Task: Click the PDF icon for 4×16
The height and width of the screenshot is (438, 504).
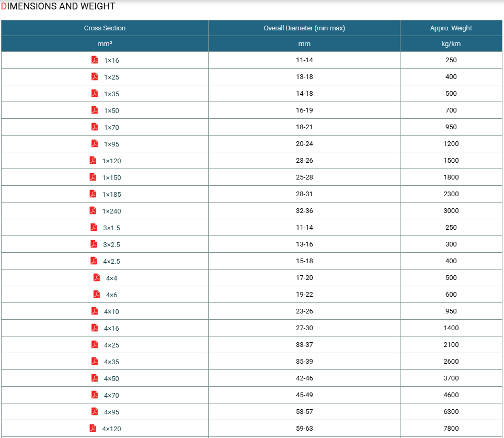Action: 95,328
